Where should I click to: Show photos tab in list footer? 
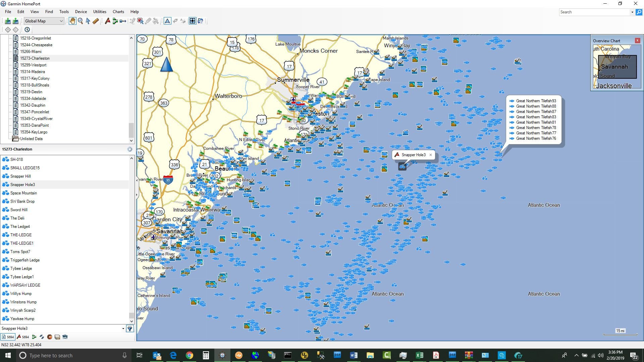pyautogui.click(x=65, y=337)
